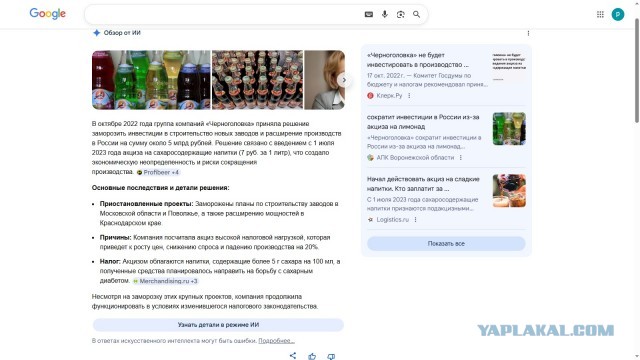Open green bottles thumbnail of АПК article
Viewport: 640px width, 360px height.
pos(509,129)
